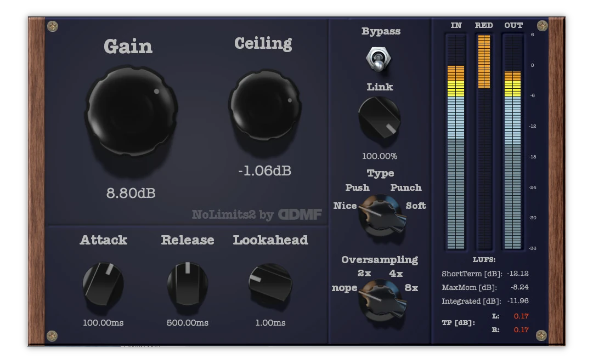This screenshot has width=593, height=364.
Task: Click the Link knob
Action: click(379, 117)
